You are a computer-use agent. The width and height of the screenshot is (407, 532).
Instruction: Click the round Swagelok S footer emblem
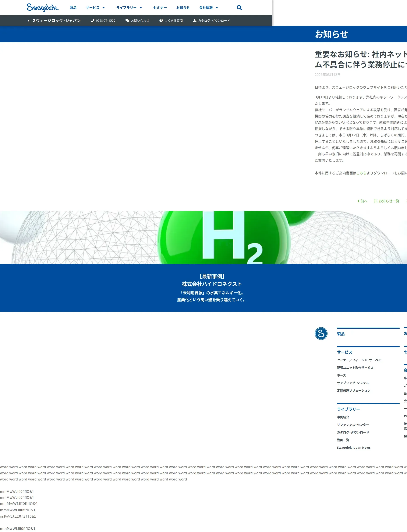[x=321, y=334]
